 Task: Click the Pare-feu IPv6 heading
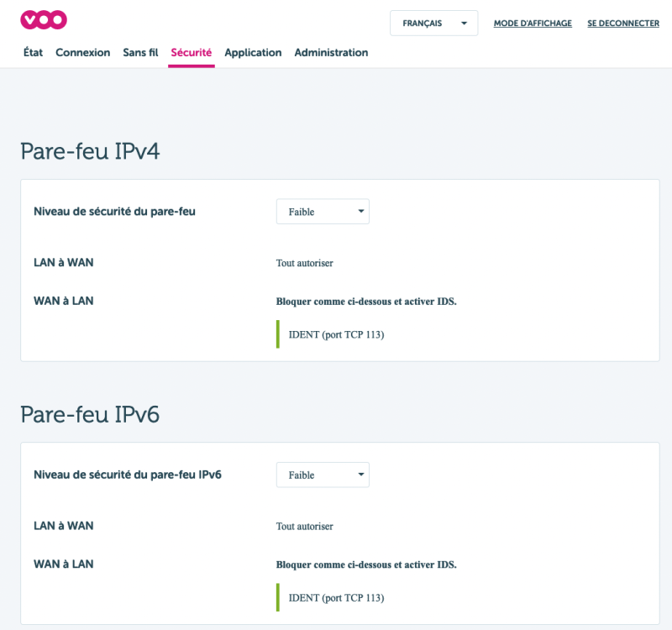click(90, 415)
